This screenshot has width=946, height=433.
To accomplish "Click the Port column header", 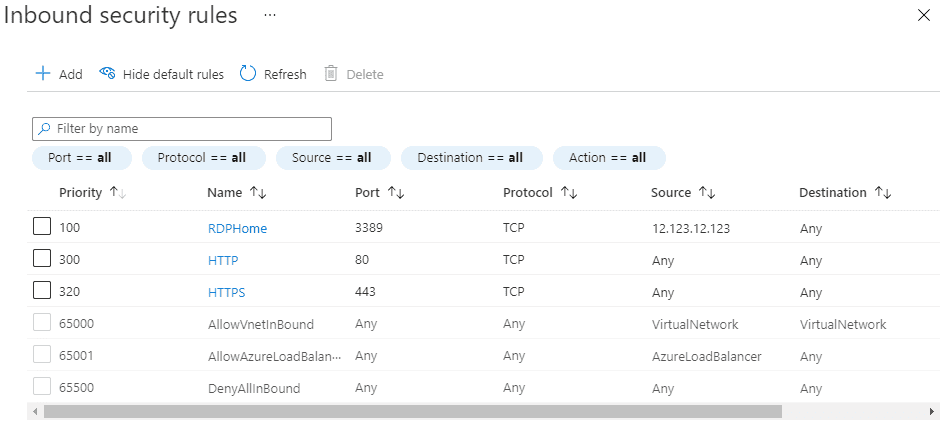I will point(367,193).
